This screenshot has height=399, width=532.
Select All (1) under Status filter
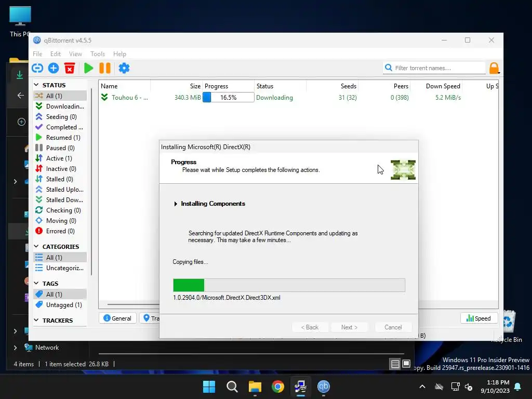[60, 96]
